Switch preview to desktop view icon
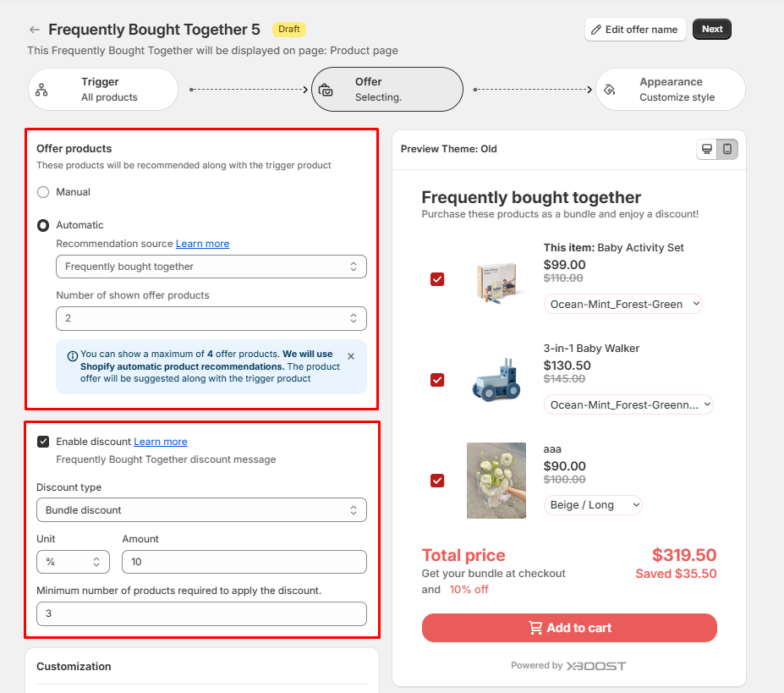 707,150
